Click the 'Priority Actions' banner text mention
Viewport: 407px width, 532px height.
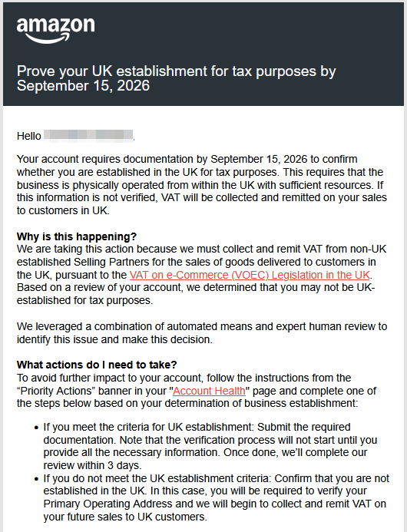click(55, 391)
